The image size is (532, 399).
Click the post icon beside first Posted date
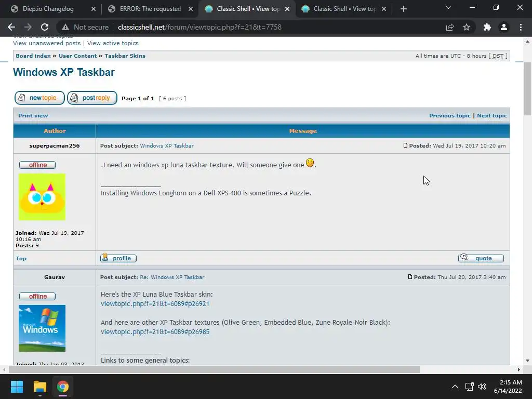(405, 145)
